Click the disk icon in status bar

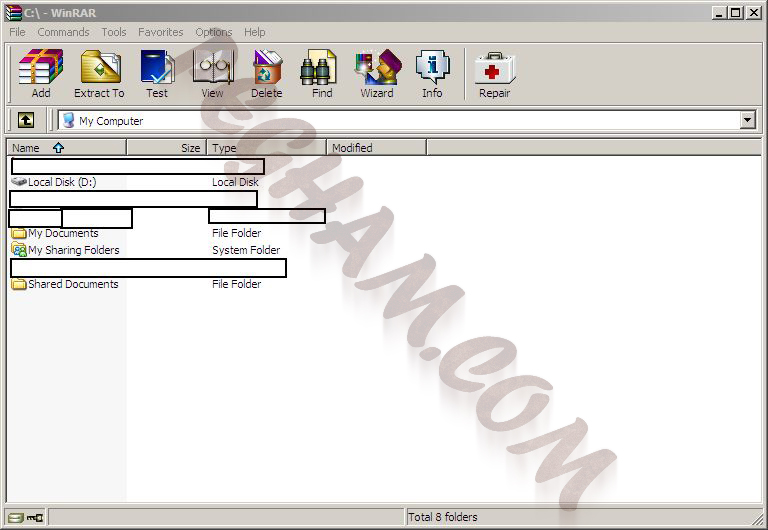[16, 517]
